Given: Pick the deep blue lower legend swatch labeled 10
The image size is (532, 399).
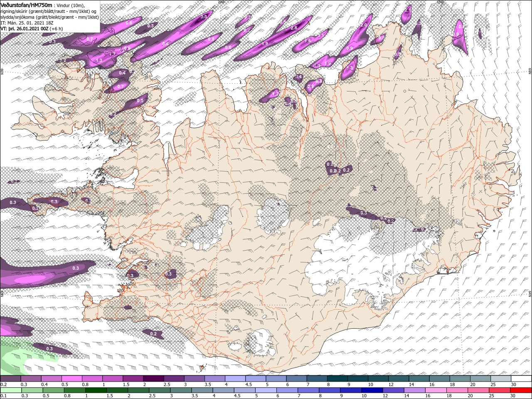Looking at the screenshot, I should click(372, 390).
